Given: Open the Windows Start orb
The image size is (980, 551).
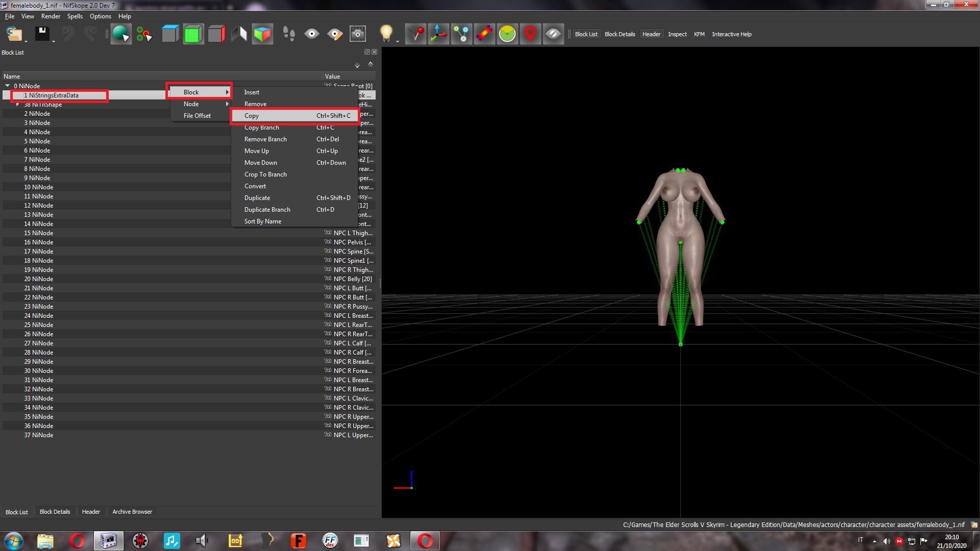Looking at the screenshot, I should tap(14, 541).
